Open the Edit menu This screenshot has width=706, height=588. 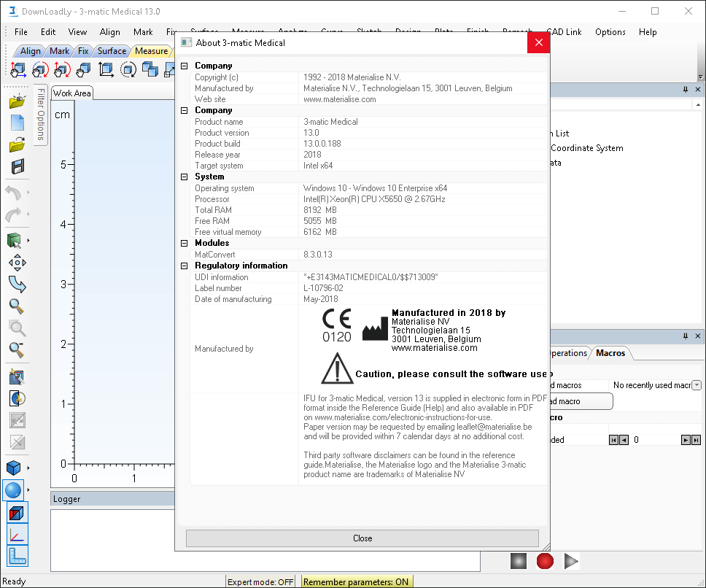point(47,32)
